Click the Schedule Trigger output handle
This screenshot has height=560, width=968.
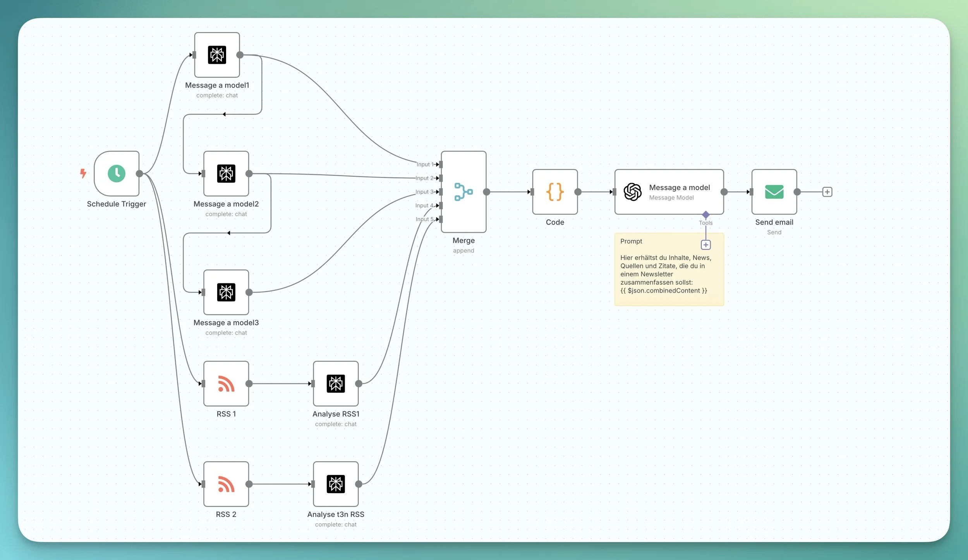point(139,173)
